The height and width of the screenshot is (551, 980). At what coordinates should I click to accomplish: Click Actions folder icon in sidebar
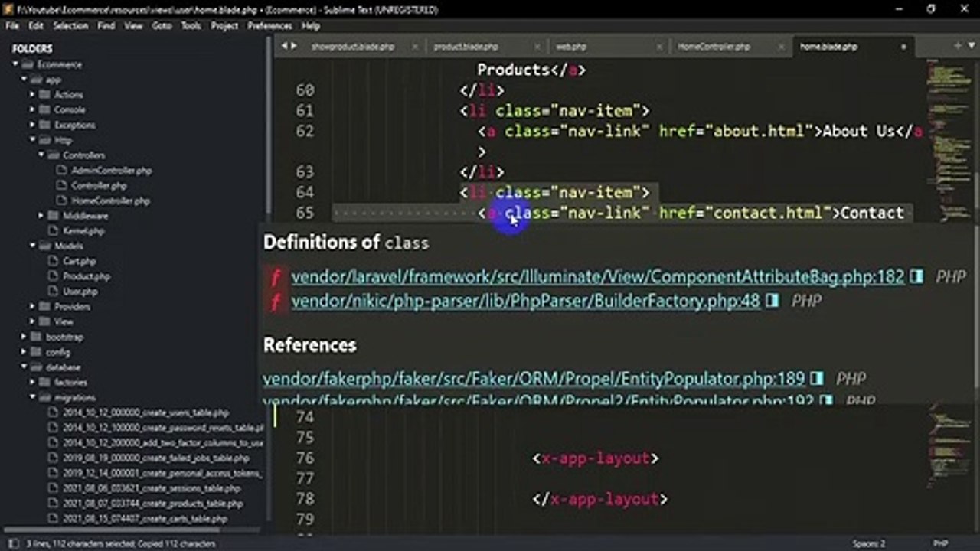44,95
